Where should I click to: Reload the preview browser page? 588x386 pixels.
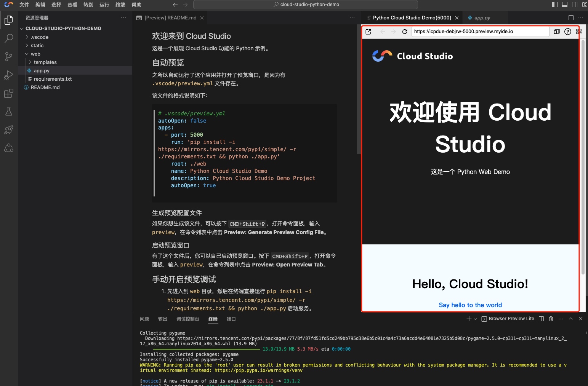[405, 32]
